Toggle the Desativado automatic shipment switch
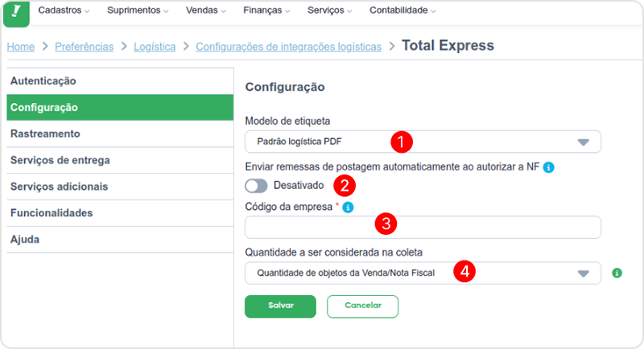 [x=257, y=186]
